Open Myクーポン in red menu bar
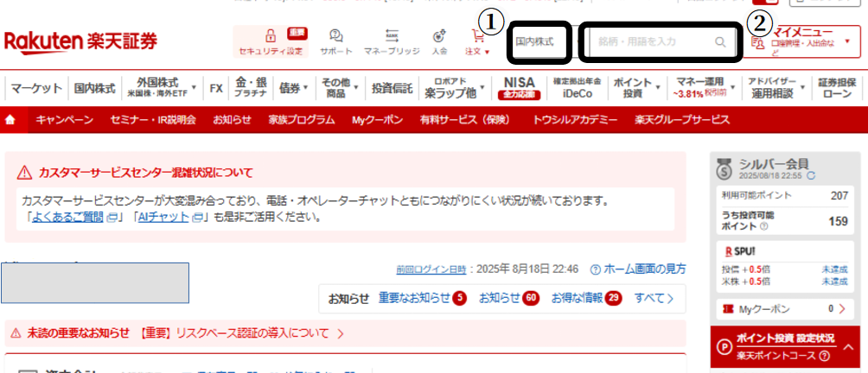The height and width of the screenshot is (373, 868). coord(377,120)
